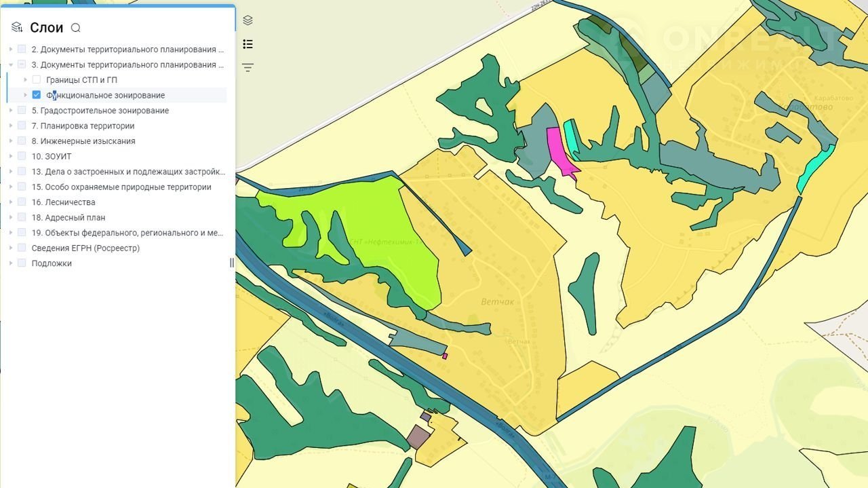The width and height of the screenshot is (868, 488).
Task: Open the layers stack icon on the map toolbar
Action: coord(248,20)
